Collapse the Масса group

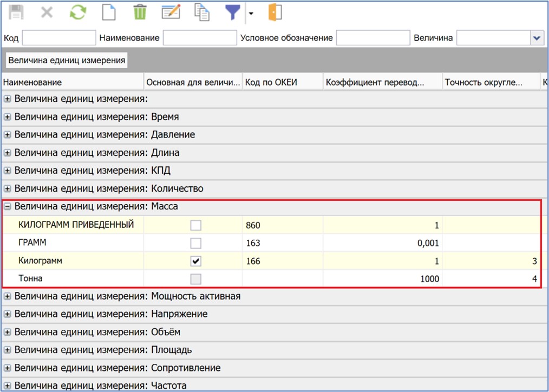pos(8,206)
